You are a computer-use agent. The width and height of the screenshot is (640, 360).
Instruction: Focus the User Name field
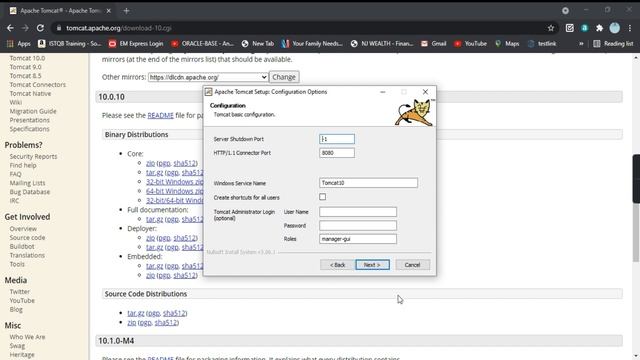click(358, 212)
